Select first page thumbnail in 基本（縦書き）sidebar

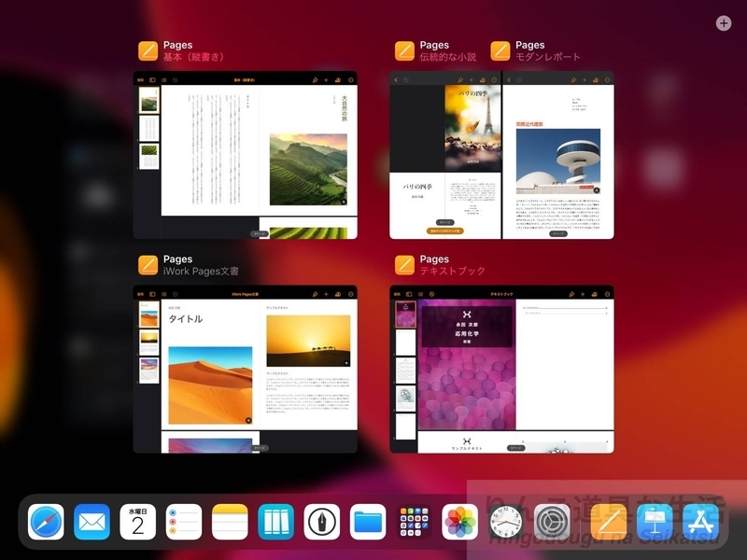click(148, 100)
